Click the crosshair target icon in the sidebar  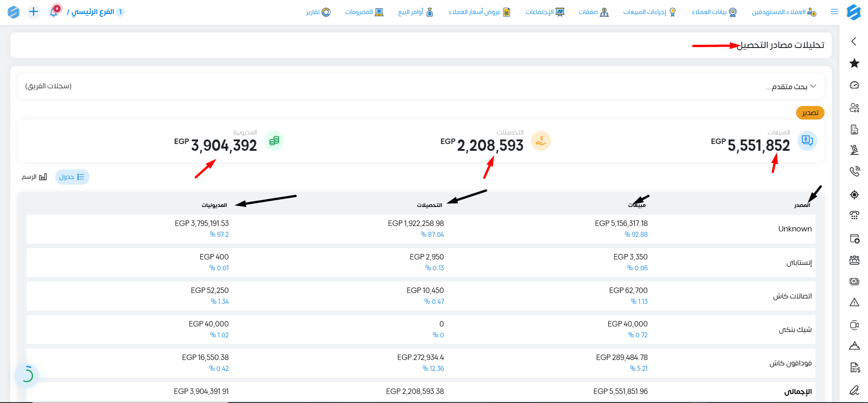(854, 195)
